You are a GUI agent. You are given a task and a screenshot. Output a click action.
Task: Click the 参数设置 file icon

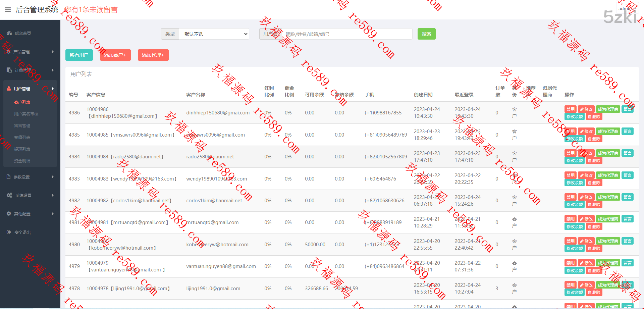pos(9,177)
